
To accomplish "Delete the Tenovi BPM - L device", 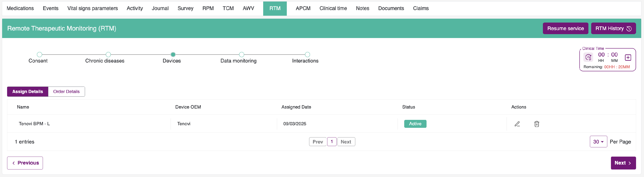I will [536, 124].
